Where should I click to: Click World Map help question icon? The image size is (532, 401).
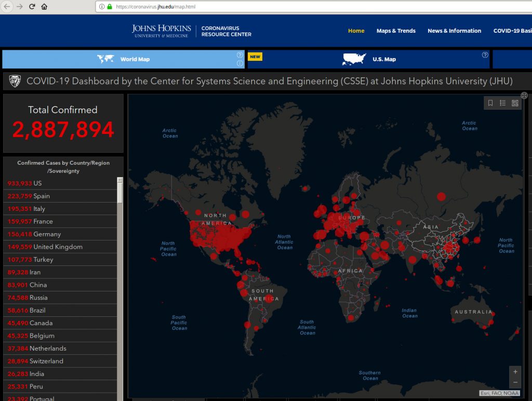pyautogui.click(x=240, y=55)
